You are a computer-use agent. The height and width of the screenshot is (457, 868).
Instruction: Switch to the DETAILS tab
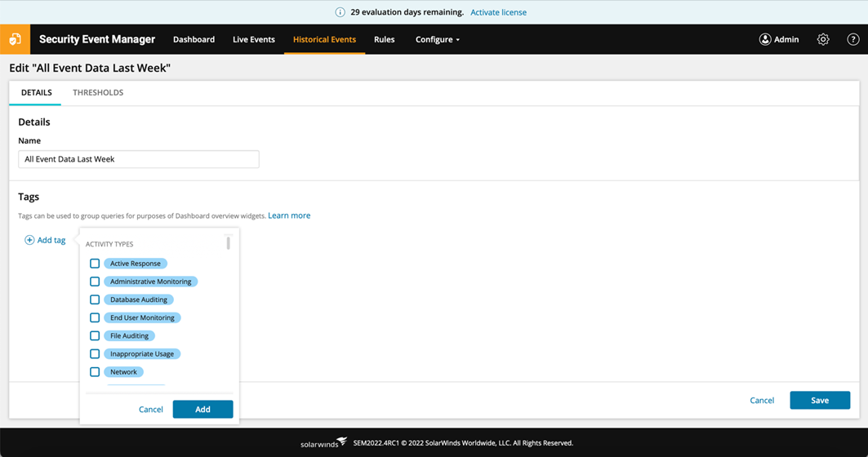(x=37, y=92)
